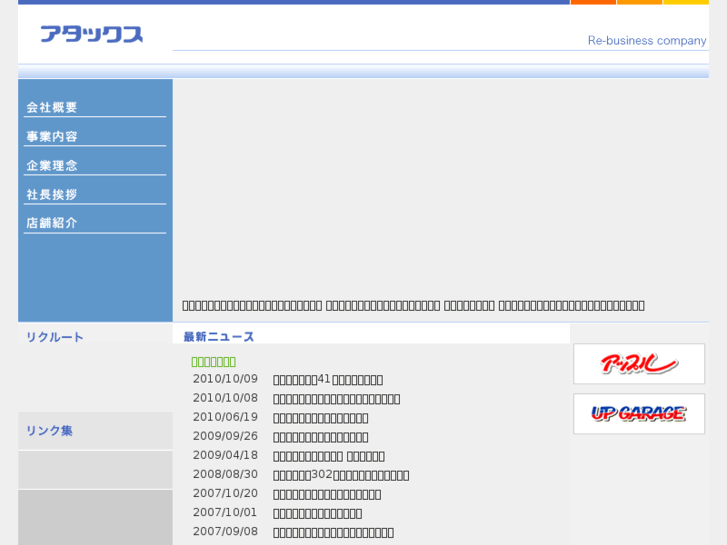Open the news item dated 2008/08/30

coord(341,475)
